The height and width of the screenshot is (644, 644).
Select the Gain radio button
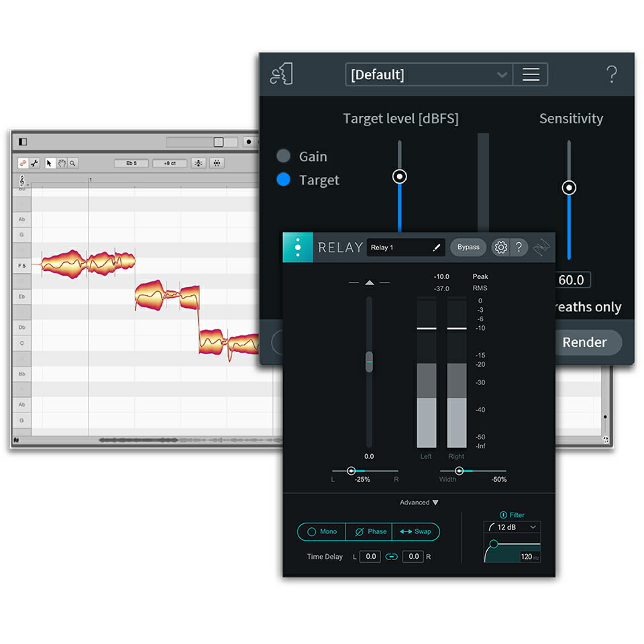pyautogui.click(x=283, y=156)
